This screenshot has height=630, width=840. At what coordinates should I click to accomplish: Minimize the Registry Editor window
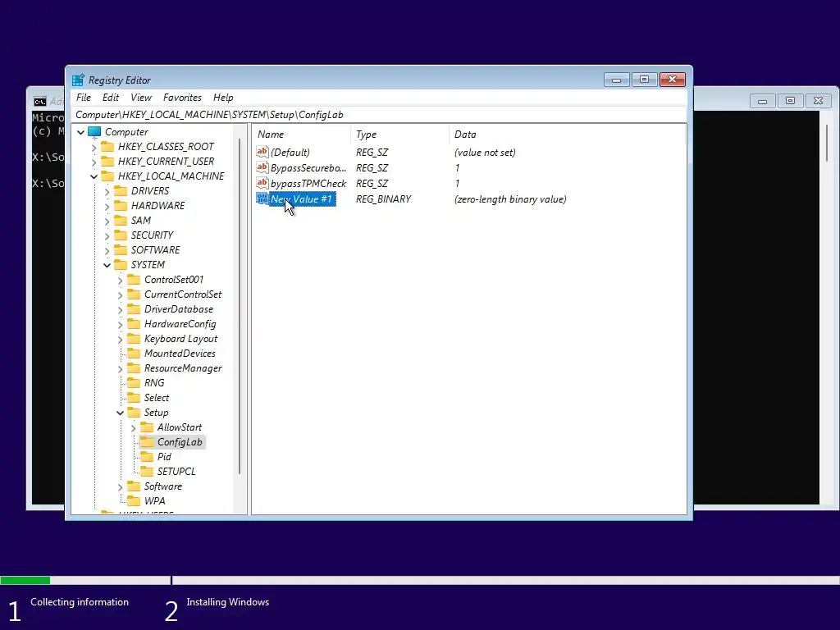pos(616,80)
